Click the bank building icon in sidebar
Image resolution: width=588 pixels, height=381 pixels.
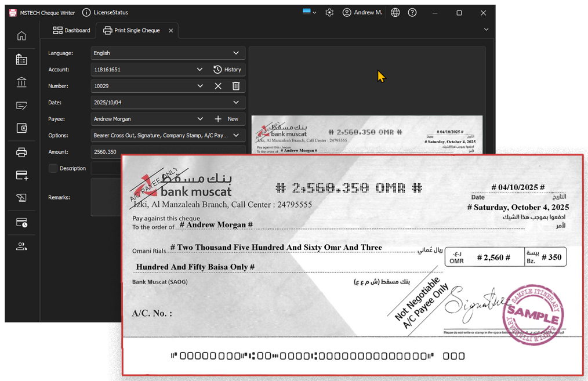click(21, 82)
